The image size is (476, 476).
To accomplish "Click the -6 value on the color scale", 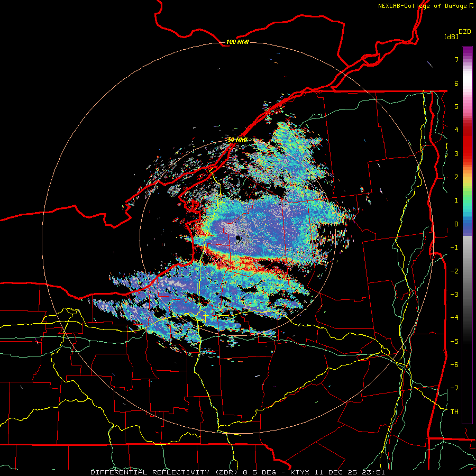I will tap(454, 365).
